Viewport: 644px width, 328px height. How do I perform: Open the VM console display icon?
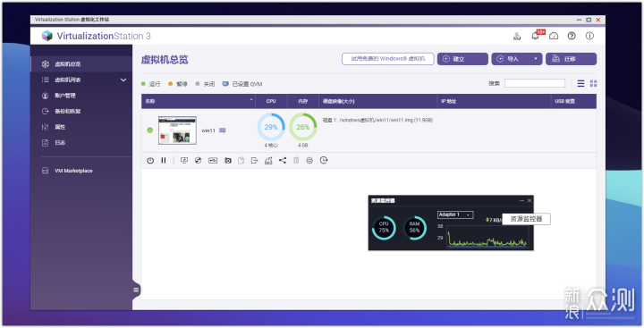click(x=184, y=161)
